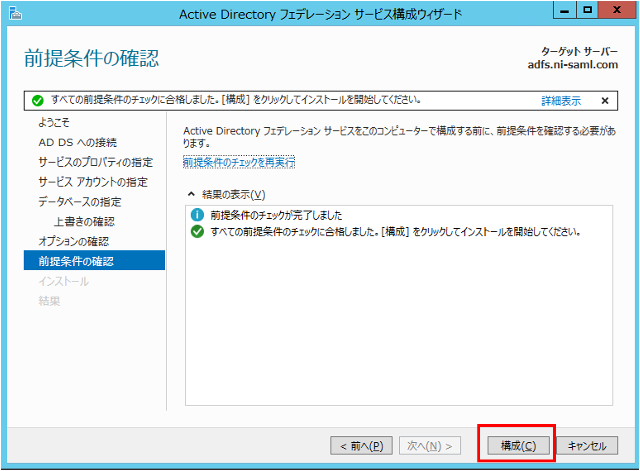Image resolution: width=640 pixels, height=471 pixels.
Task: Click the 構成(C) configure button
Action: pos(518,446)
